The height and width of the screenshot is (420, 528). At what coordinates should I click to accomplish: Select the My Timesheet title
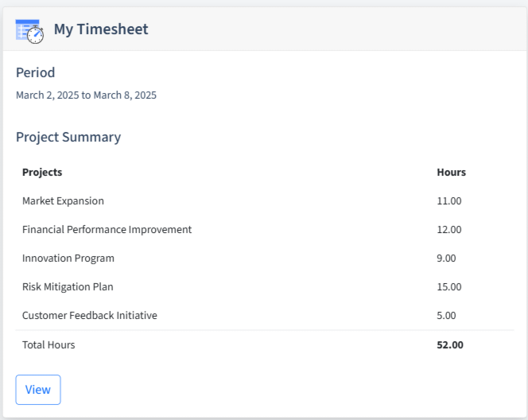101,29
